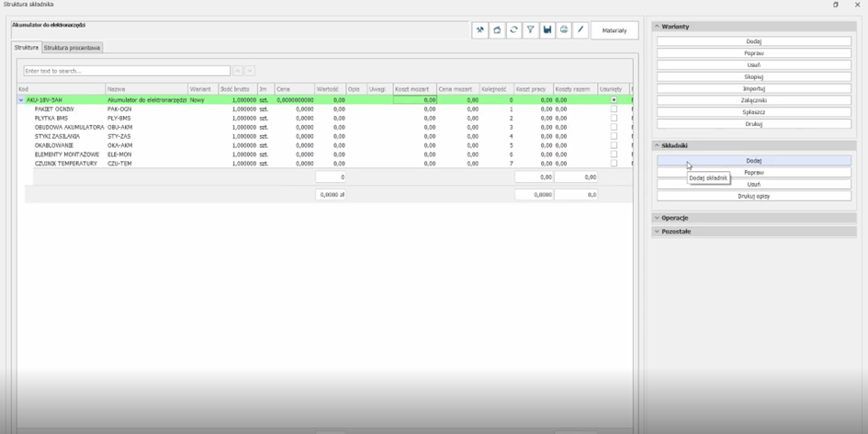Click the 'Enter text to search' field

(127, 71)
